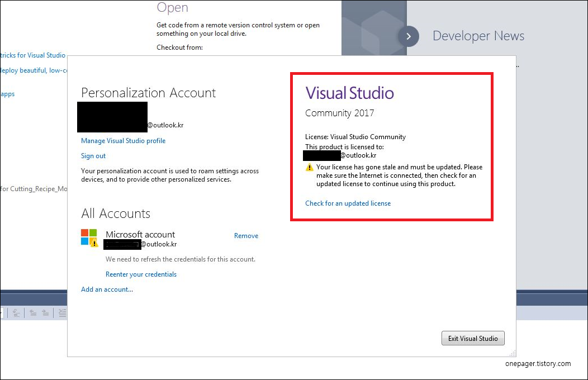Click the Increase Indent toolbar icon
The width and height of the screenshot is (588, 380).
point(45,312)
